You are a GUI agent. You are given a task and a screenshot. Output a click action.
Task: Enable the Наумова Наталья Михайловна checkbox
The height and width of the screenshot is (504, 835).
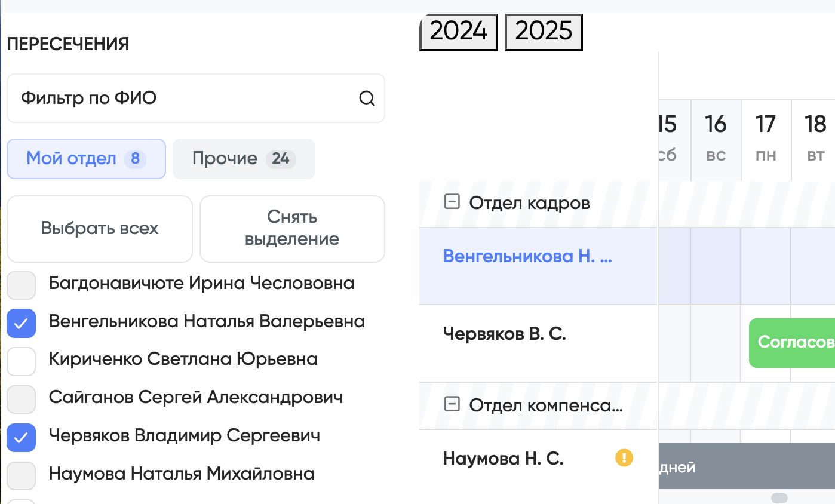click(x=22, y=475)
